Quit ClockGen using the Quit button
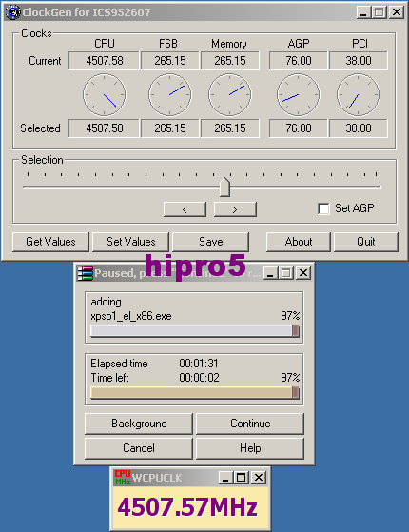The height and width of the screenshot is (532, 409). tap(366, 242)
